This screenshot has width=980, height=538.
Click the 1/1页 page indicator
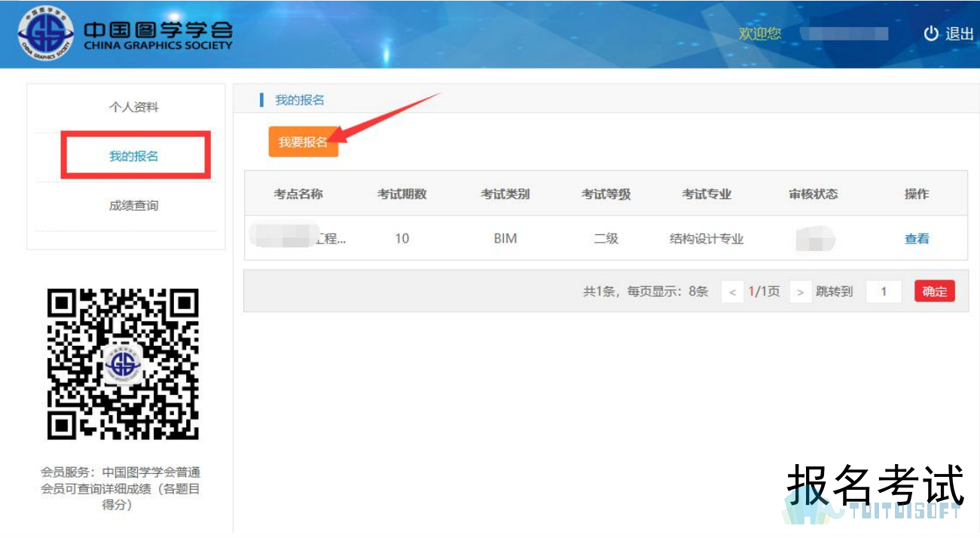[764, 292]
